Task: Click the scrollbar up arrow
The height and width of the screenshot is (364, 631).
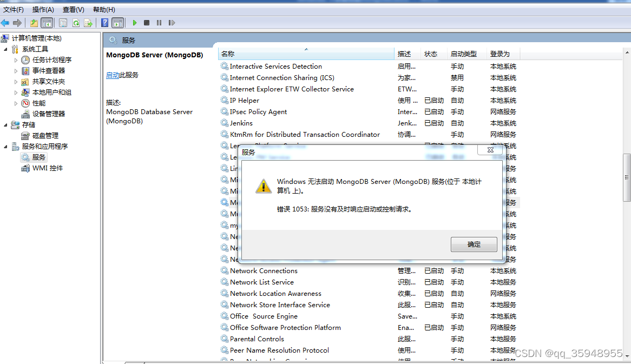Action: point(627,52)
